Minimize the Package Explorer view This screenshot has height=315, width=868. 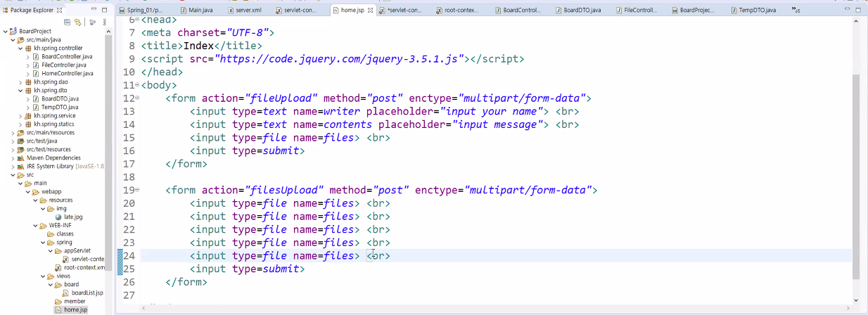[94, 11]
